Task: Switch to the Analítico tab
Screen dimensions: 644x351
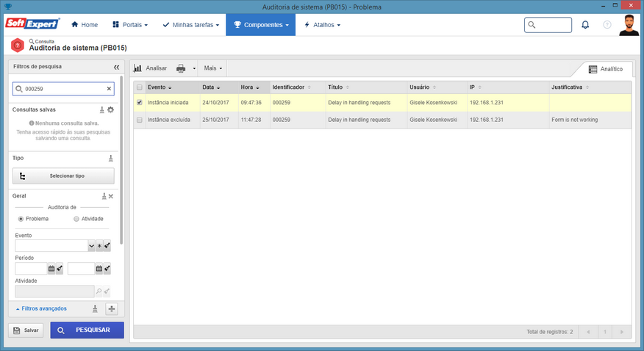Action: pyautogui.click(x=605, y=69)
